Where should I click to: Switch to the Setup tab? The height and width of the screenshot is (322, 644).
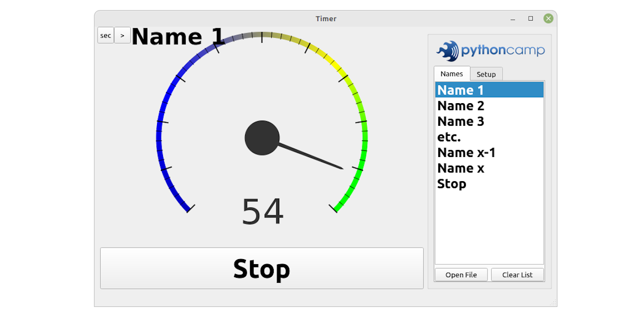(486, 74)
